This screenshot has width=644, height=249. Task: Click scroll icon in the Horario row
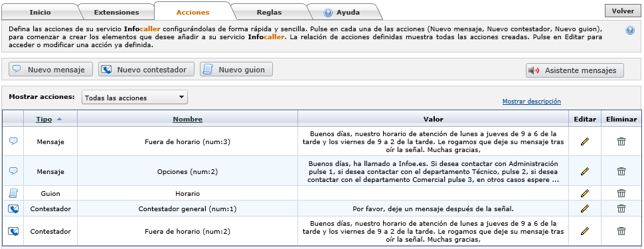tap(13, 193)
